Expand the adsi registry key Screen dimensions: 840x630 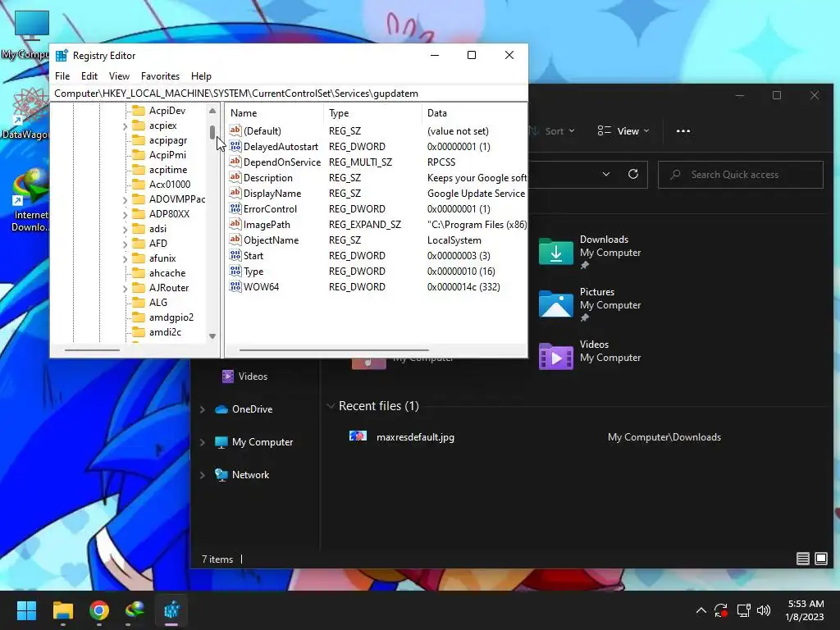coord(125,230)
